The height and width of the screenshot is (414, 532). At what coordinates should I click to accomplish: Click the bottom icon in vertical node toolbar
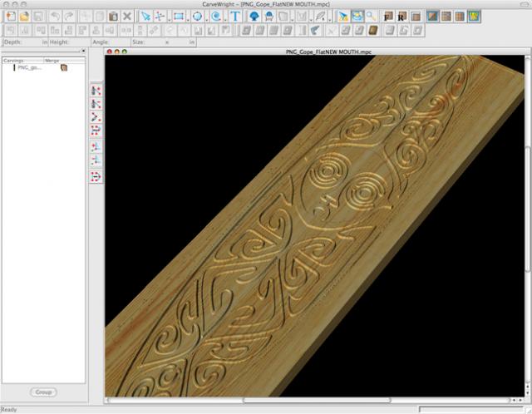(96, 176)
